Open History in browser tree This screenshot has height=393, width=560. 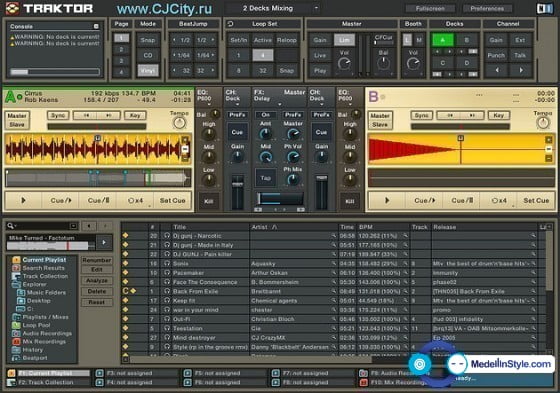tap(32, 350)
